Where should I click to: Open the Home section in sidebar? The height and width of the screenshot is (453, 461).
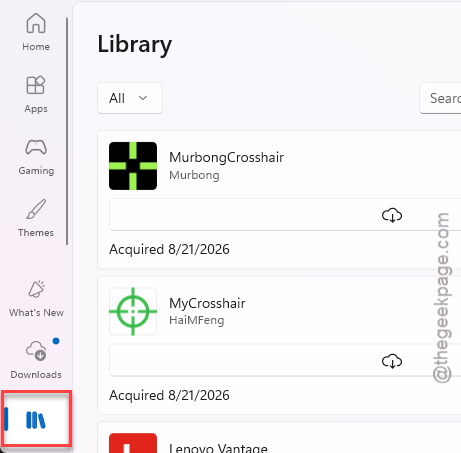[36, 32]
